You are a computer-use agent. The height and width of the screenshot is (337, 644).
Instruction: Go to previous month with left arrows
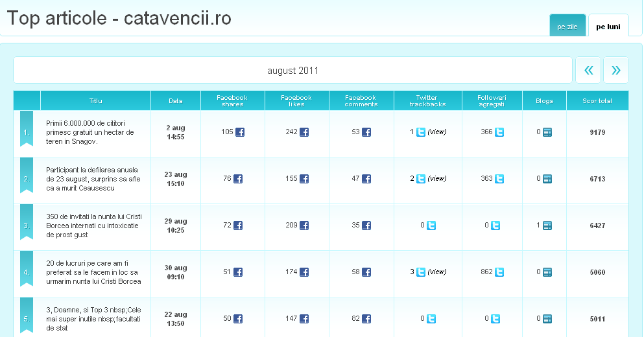coord(588,70)
